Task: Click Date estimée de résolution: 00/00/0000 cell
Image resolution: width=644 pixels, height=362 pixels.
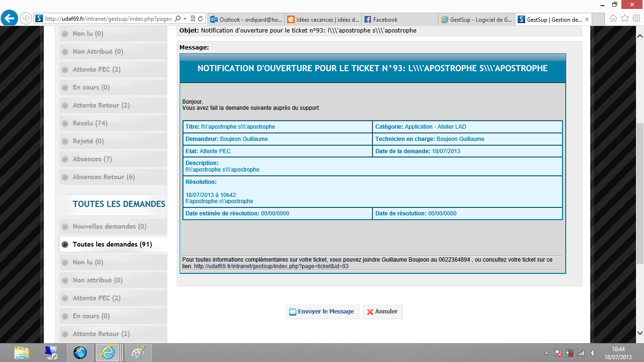Action: click(x=278, y=214)
